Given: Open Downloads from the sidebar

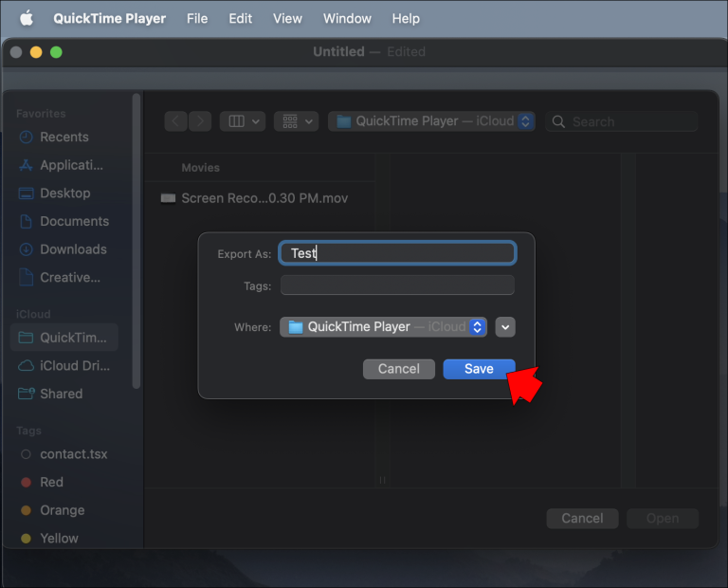Looking at the screenshot, I should pyautogui.click(x=71, y=249).
